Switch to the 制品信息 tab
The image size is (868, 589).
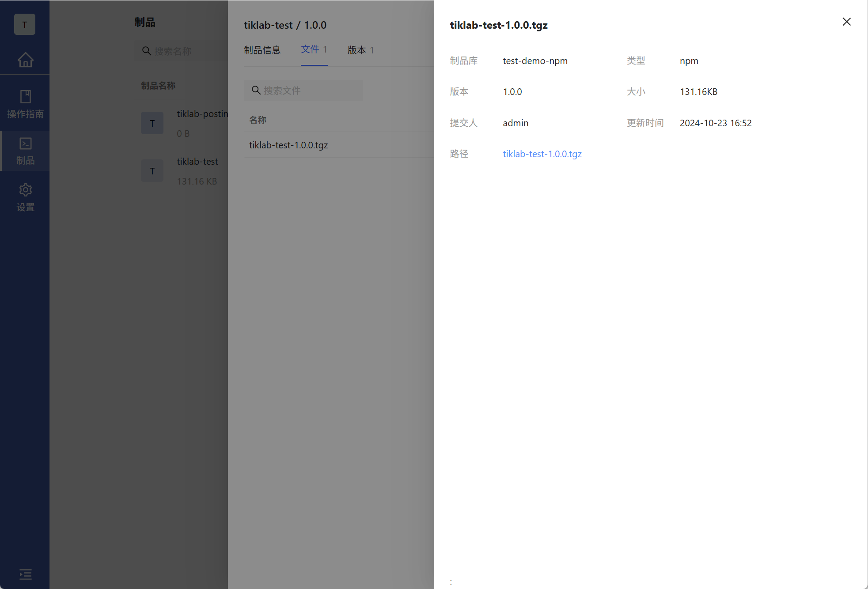click(x=262, y=50)
